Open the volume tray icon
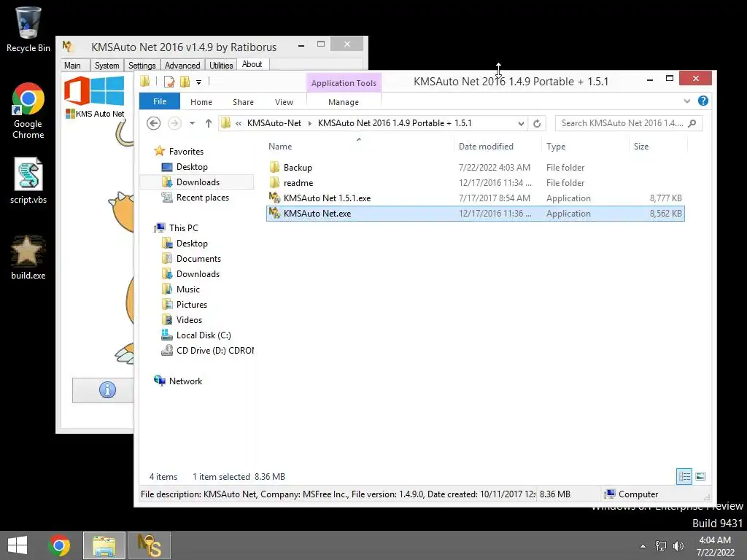 pos(678,545)
